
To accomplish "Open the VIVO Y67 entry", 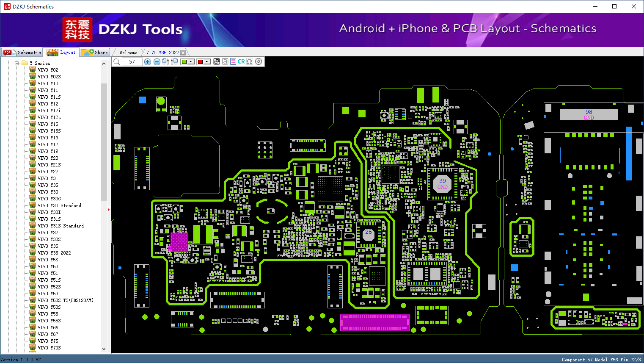I will click(x=48, y=334).
